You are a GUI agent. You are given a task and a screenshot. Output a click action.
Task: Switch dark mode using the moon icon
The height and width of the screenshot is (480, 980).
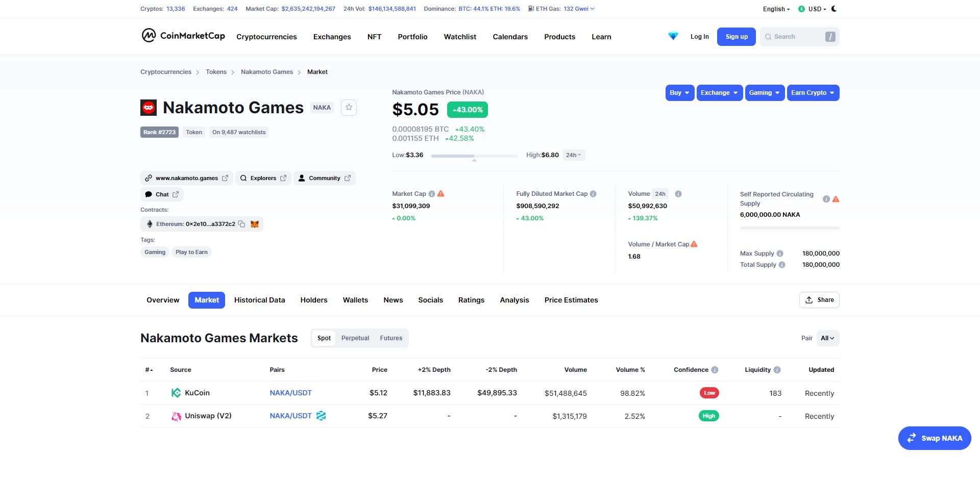pos(834,9)
